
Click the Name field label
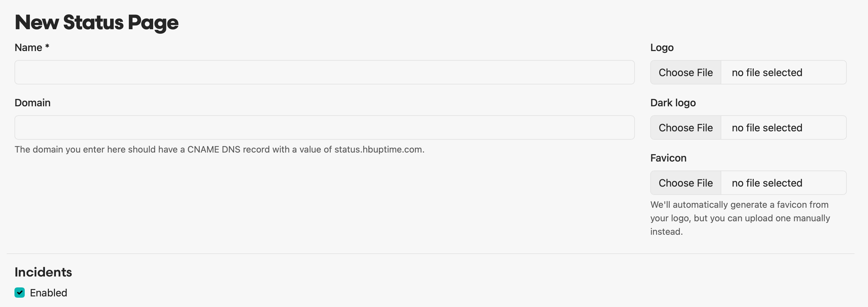[x=28, y=48]
